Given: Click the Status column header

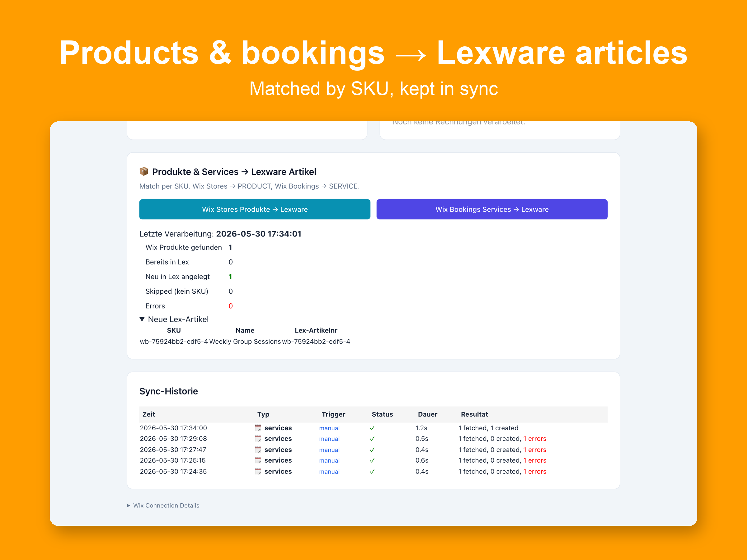Looking at the screenshot, I should pyautogui.click(x=382, y=414).
